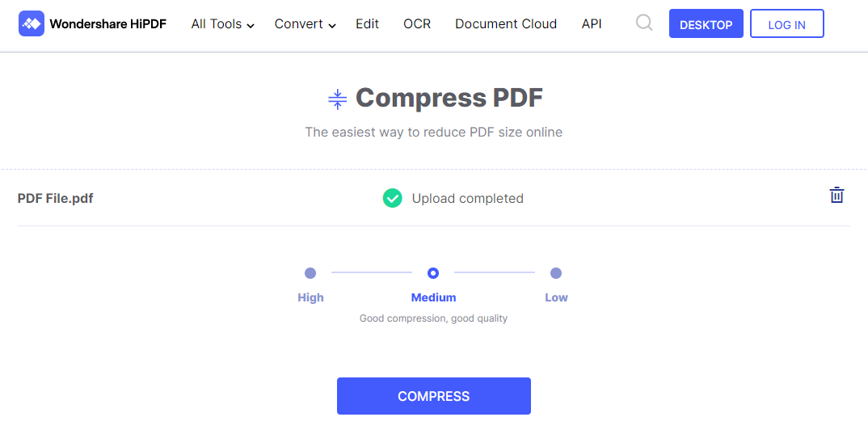Open the Edit menu item

tap(368, 23)
